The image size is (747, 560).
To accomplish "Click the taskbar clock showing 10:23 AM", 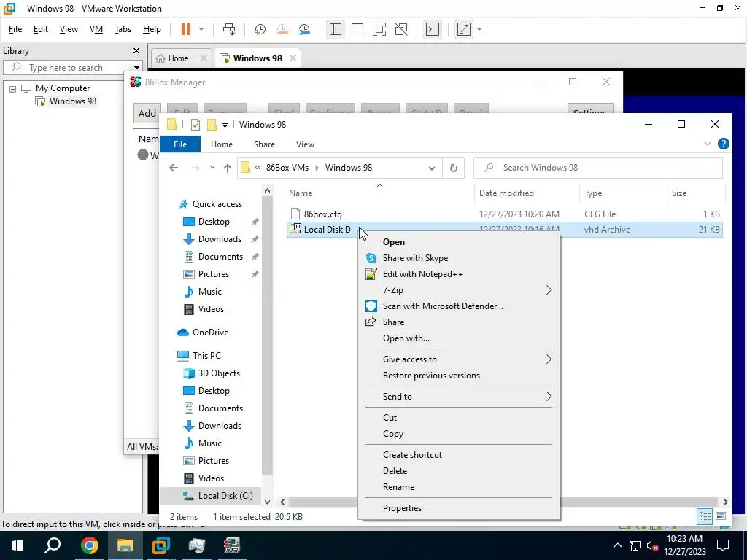I will (x=684, y=545).
